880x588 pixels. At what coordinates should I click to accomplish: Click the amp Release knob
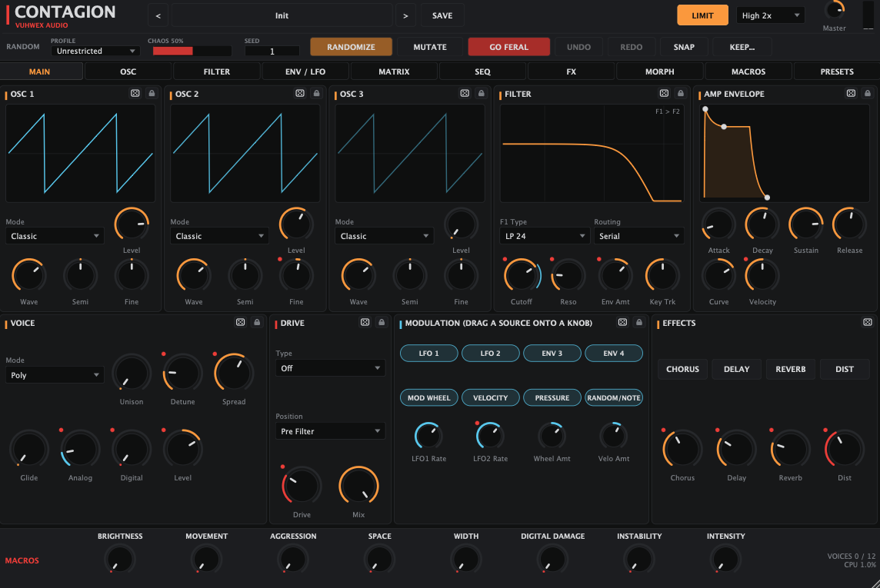click(850, 224)
